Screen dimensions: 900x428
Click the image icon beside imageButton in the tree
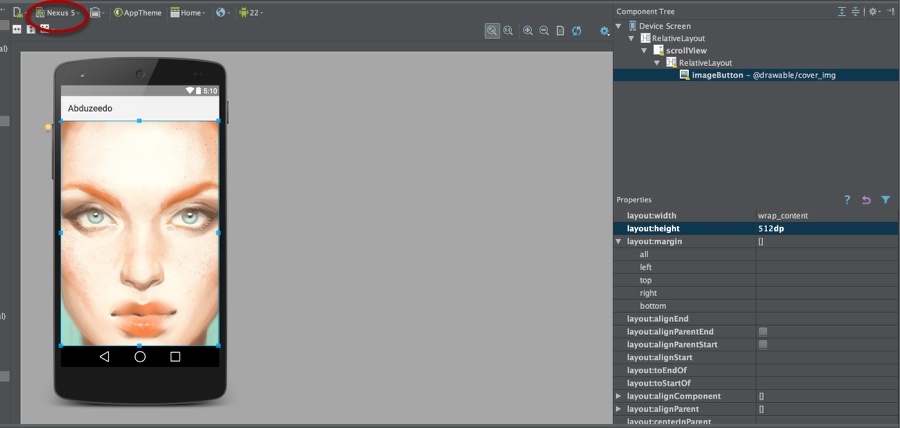pos(684,75)
